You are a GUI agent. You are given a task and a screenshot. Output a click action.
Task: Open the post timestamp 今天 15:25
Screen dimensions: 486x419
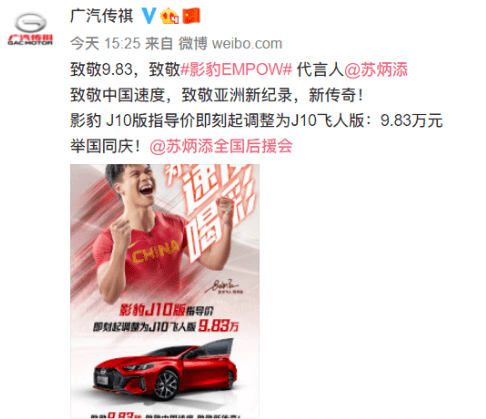point(105,43)
